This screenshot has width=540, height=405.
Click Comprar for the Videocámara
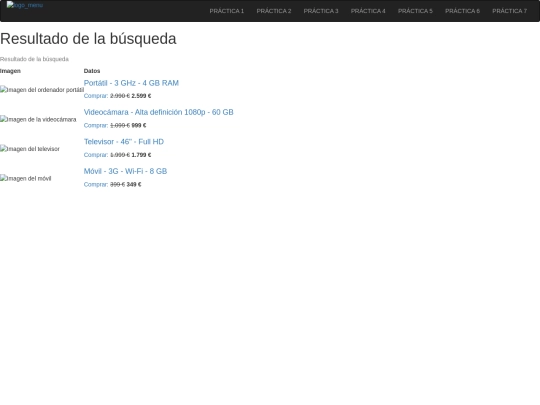[x=96, y=125]
